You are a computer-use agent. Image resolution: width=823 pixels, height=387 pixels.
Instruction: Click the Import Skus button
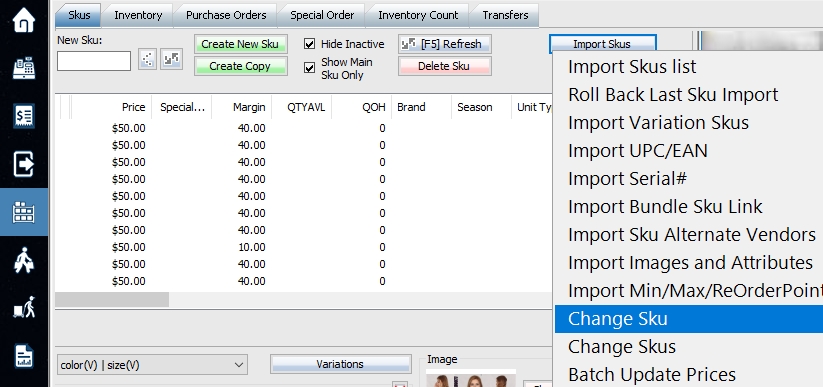(x=603, y=44)
